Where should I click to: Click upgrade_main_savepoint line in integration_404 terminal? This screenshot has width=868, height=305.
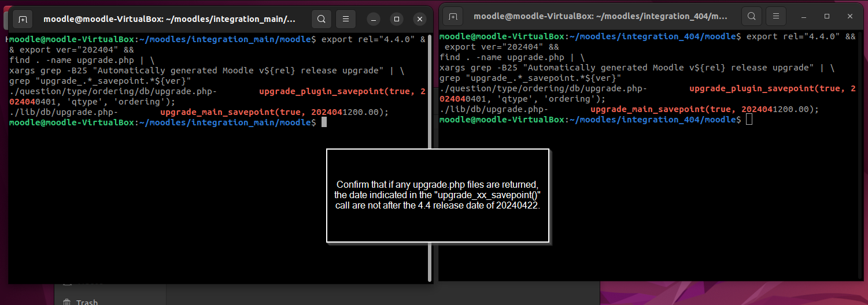point(629,109)
